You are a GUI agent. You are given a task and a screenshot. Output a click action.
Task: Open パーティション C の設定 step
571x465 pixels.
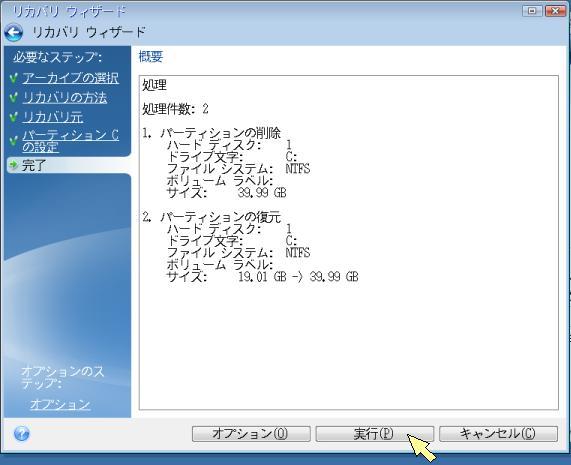(70, 141)
